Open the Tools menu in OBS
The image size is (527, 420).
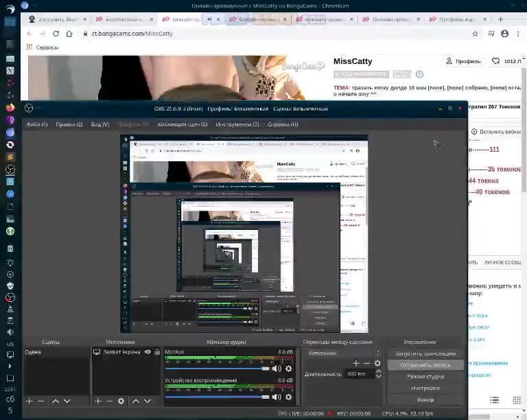pyautogui.click(x=237, y=124)
